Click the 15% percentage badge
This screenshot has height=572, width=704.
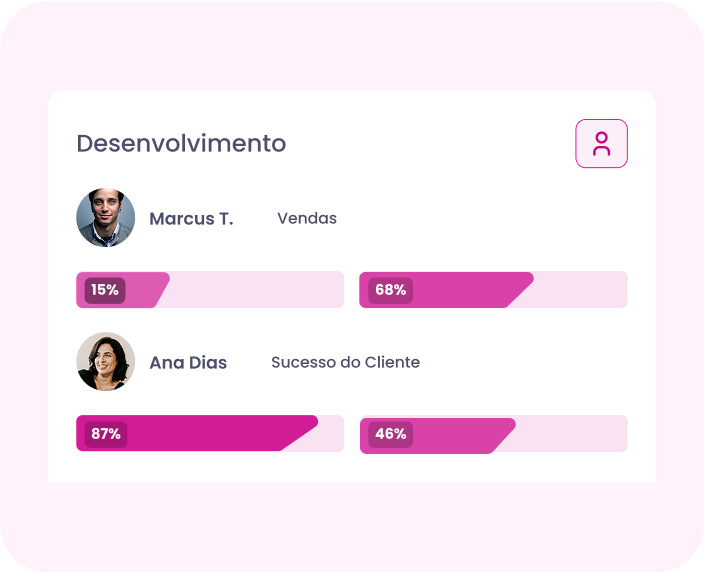pyautogui.click(x=105, y=290)
